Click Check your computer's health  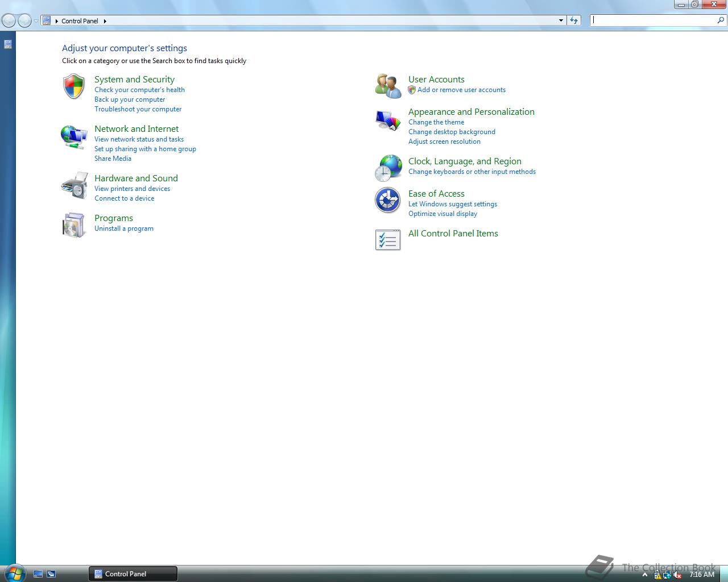coord(139,90)
